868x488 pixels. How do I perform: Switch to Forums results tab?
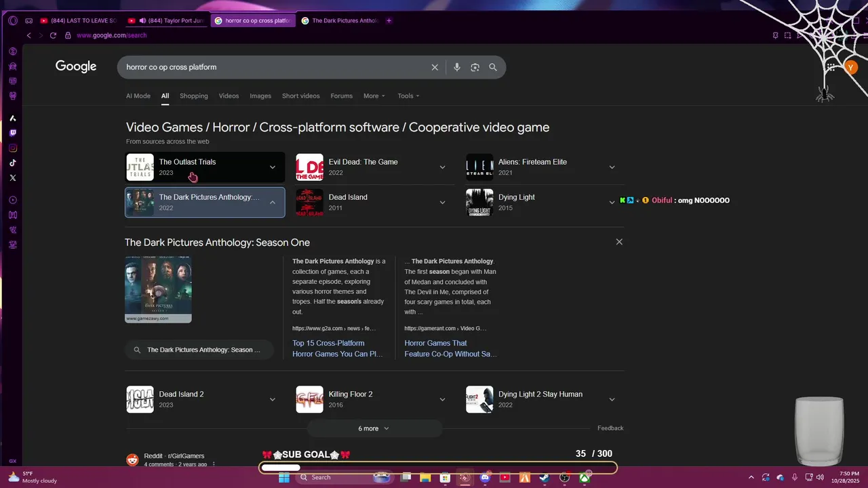point(342,96)
